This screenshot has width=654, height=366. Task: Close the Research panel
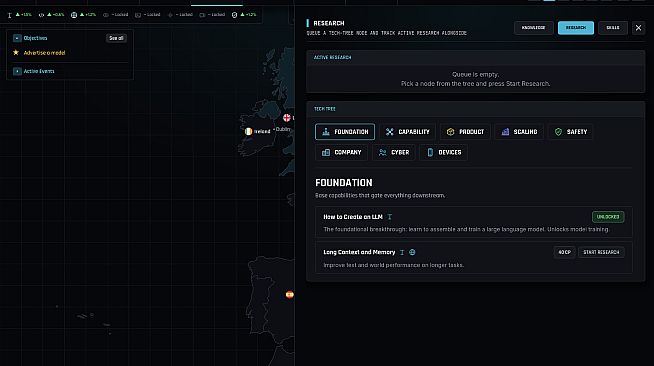click(638, 28)
